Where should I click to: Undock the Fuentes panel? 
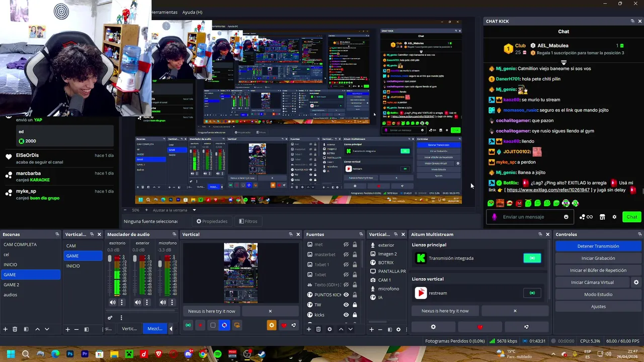pyautogui.click(x=361, y=234)
